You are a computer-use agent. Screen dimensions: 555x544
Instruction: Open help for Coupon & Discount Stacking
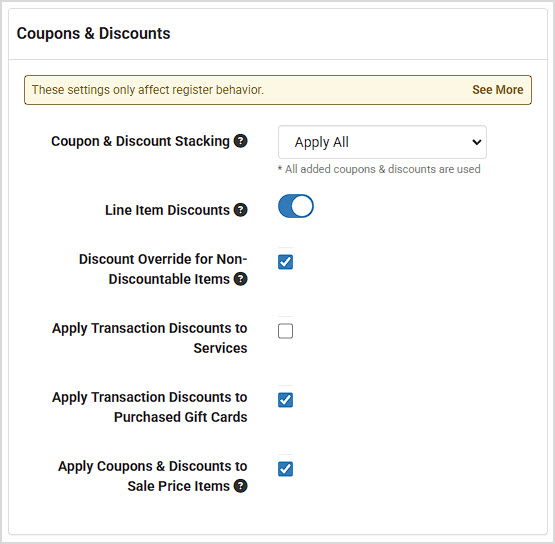[241, 141]
